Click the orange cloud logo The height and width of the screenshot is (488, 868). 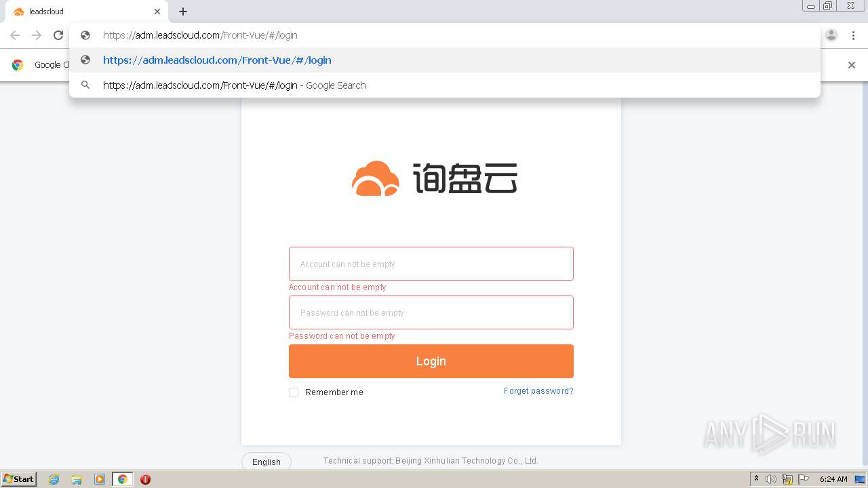[376, 179]
